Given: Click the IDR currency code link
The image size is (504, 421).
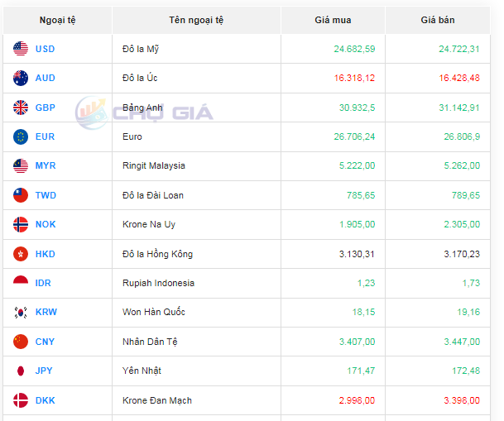Looking at the screenshot, I should point(43,283).
